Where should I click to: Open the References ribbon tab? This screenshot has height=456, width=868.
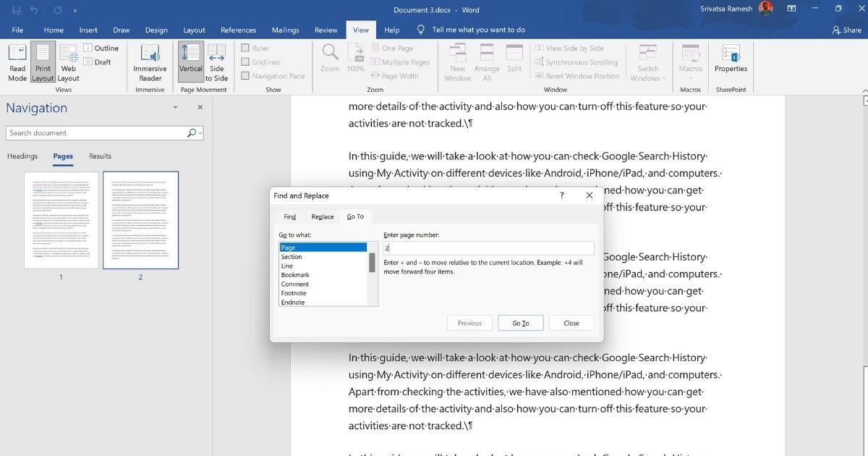tap(238, 30)
